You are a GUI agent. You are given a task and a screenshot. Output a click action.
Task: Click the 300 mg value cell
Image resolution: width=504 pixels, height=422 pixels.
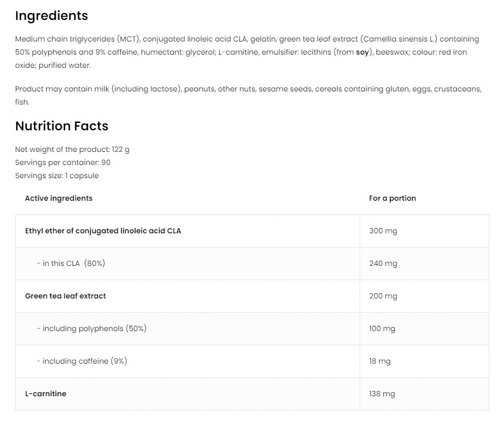tap(383, 231)
